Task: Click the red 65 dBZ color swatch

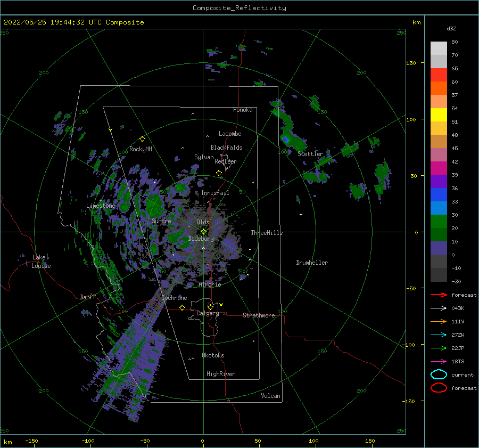Action: coord(439,75)
